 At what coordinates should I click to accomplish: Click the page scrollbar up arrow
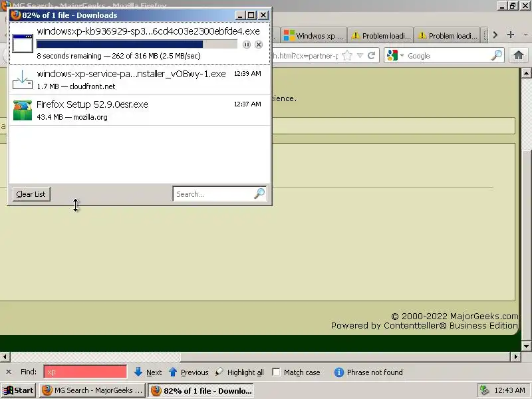[x=526, y=73]
